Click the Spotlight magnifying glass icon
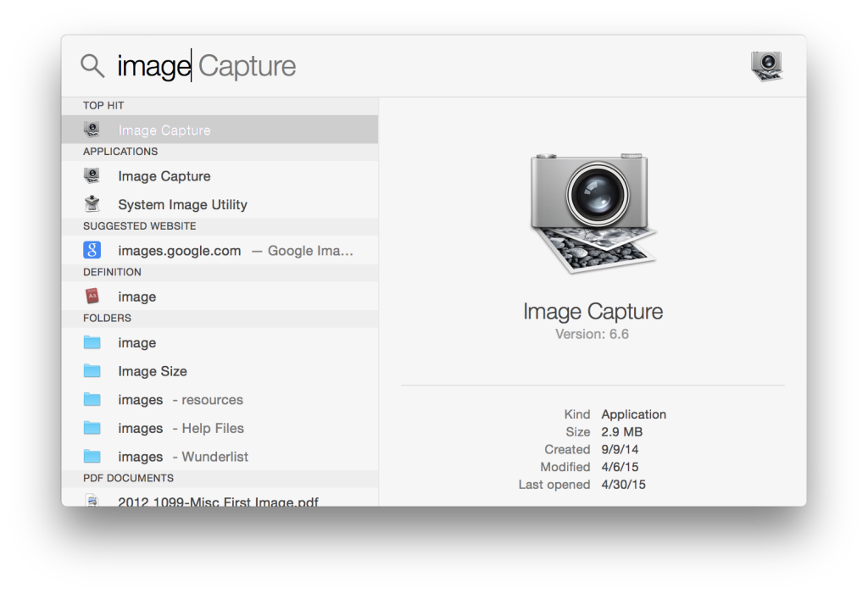This screenshot has height=594, width=868. coord(92,65)
